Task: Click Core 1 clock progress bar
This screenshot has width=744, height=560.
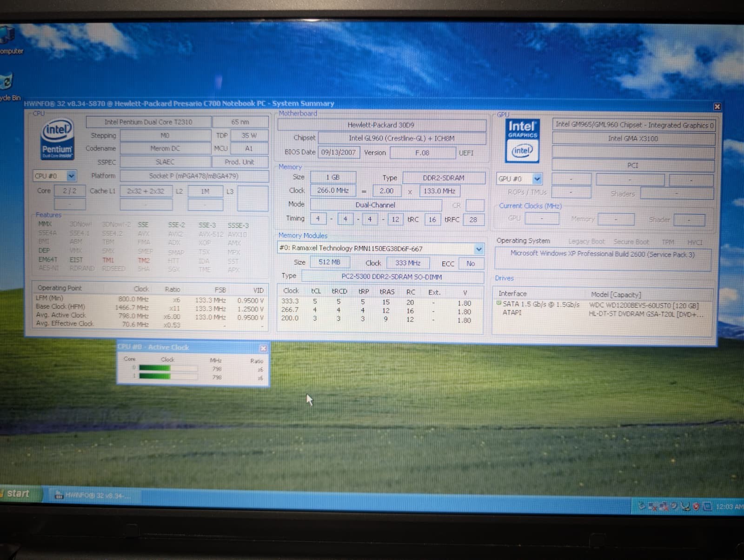Action: pos(167,376)
